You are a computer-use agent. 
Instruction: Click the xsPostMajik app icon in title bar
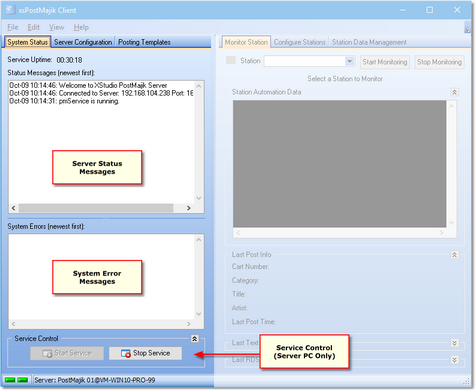[x=10, y=10]
